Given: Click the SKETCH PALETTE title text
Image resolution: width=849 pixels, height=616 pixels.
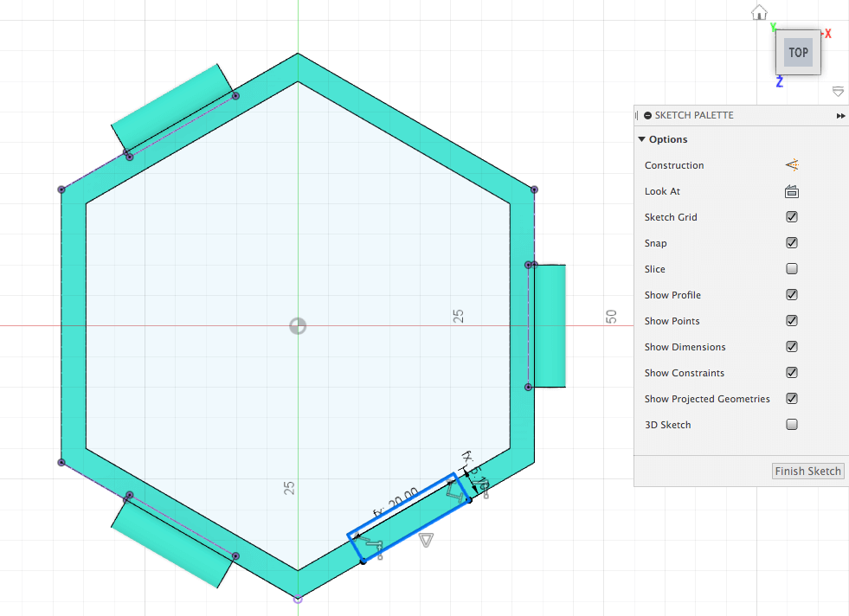Looking at the screenshot, I should click(693, 115).
